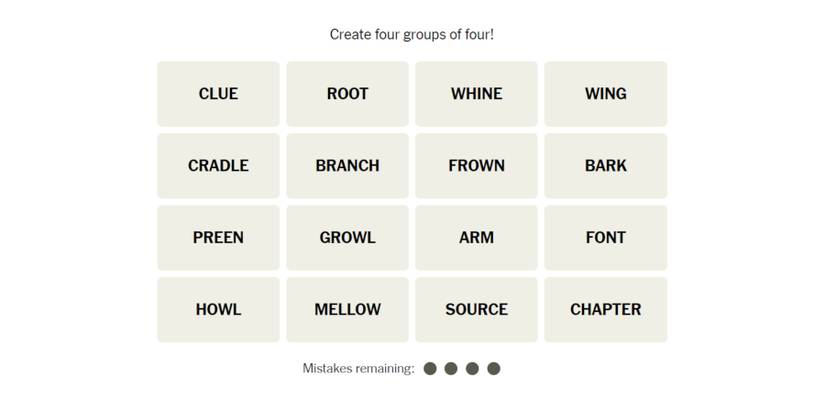
Task: Tap the WING tile
Action: click(x=605, y=94)
